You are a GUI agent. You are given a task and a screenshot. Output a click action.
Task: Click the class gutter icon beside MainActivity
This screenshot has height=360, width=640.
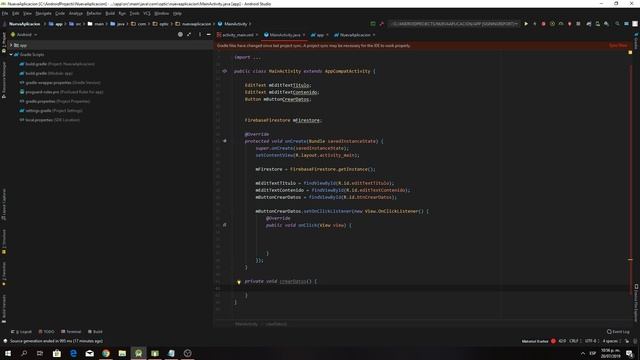click(224, 71)
